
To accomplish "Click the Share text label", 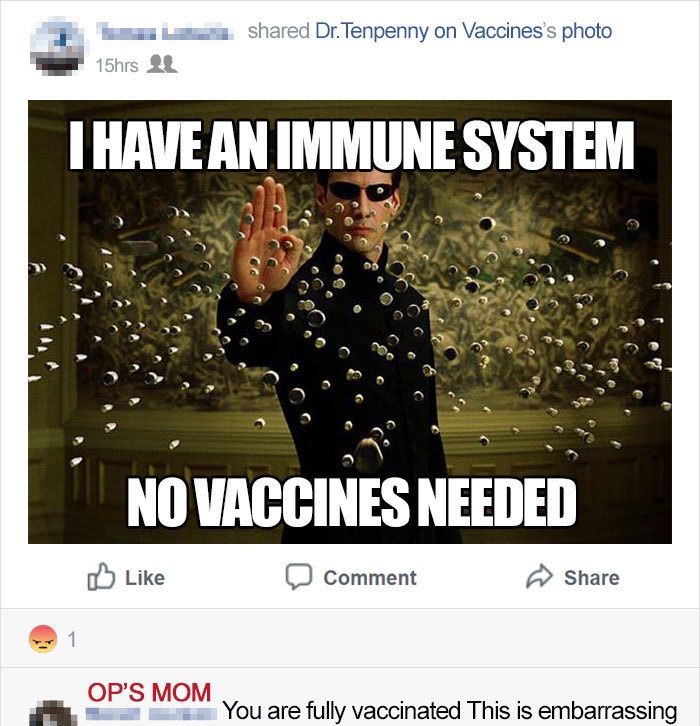I will click(x=592, y=578).
